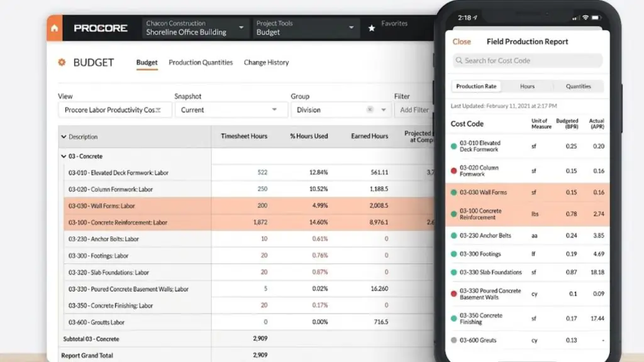Click earned hours value 8,976.1

(x=379, y=222)
